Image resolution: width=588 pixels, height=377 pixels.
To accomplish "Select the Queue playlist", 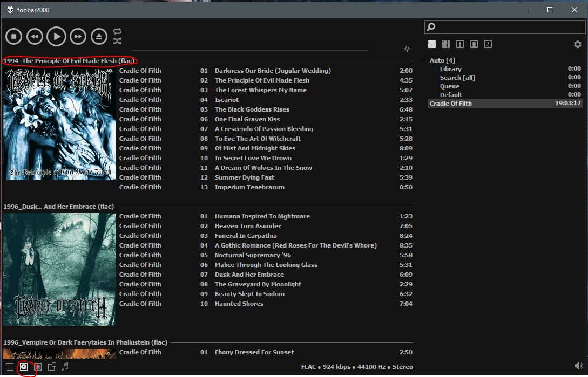I will (449, 86).
